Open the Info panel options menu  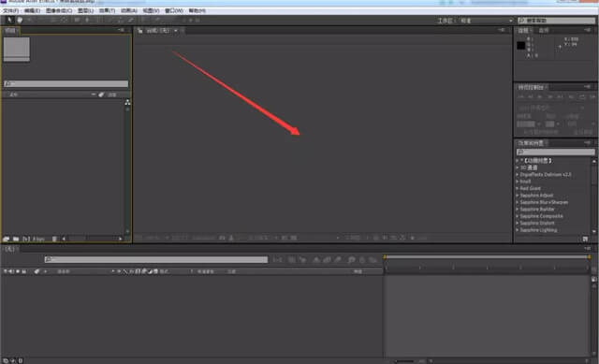587,30
